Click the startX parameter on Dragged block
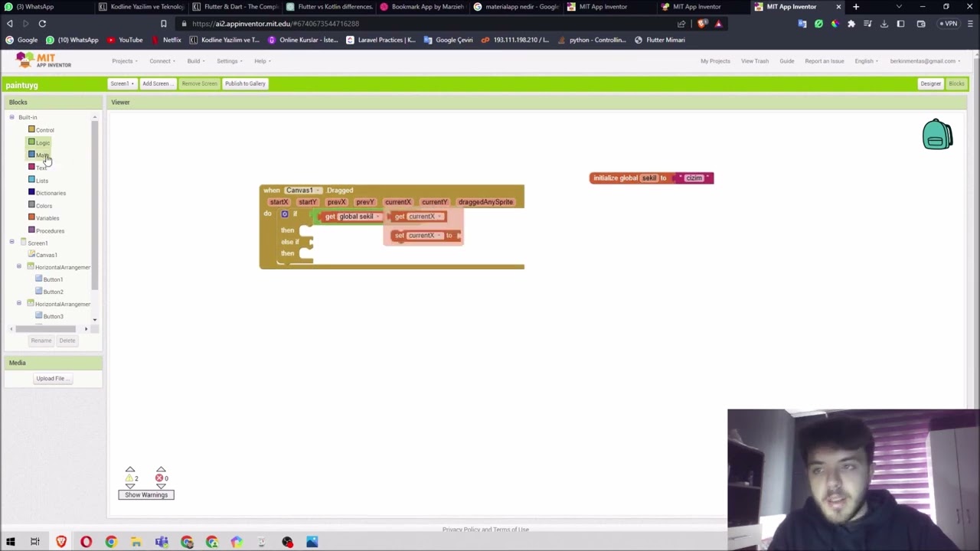Image resolution: width=980 pixels, height=551 pixels. click(279, 202)
